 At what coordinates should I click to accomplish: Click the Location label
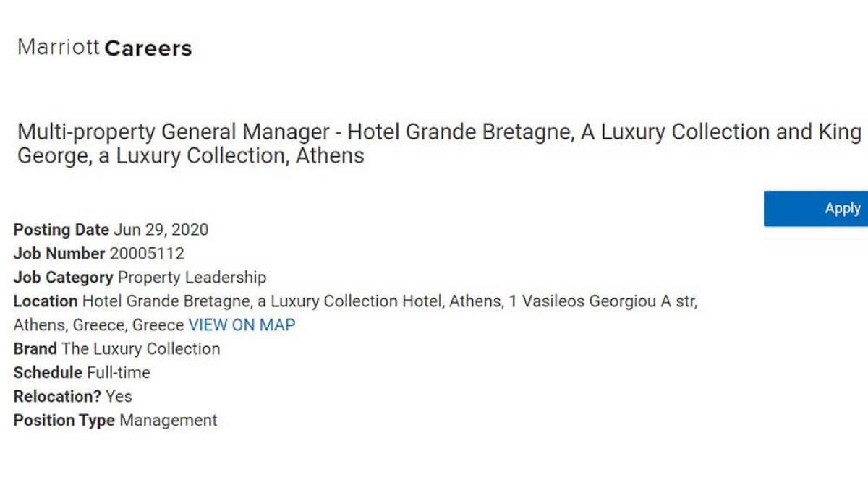(x=46, y=301)
